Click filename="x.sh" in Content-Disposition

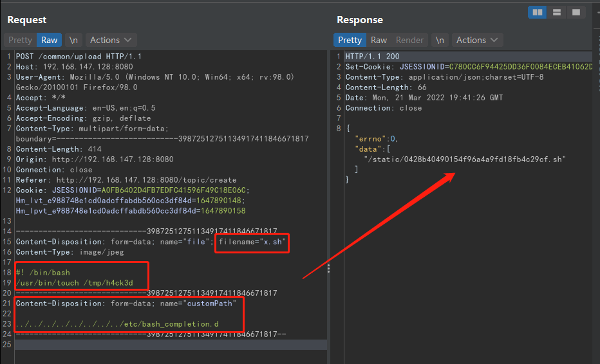pyautogui.click(x=252, y=242)
